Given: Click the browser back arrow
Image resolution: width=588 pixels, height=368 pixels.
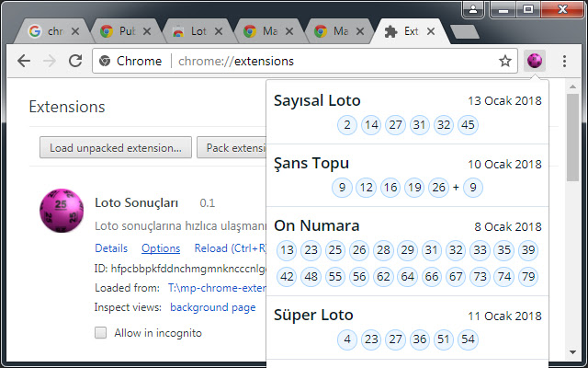Looking at the screenshot, I should point(24,61).
